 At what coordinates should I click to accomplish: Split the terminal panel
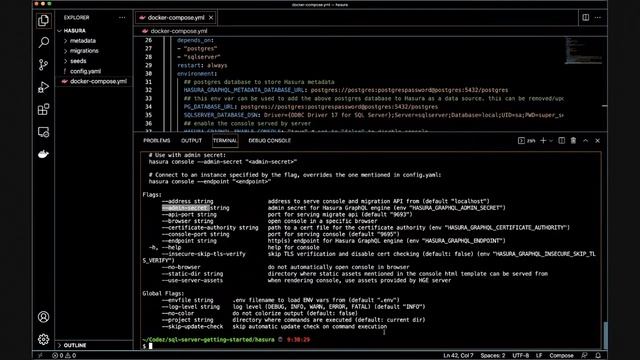(x=562, y=140)
